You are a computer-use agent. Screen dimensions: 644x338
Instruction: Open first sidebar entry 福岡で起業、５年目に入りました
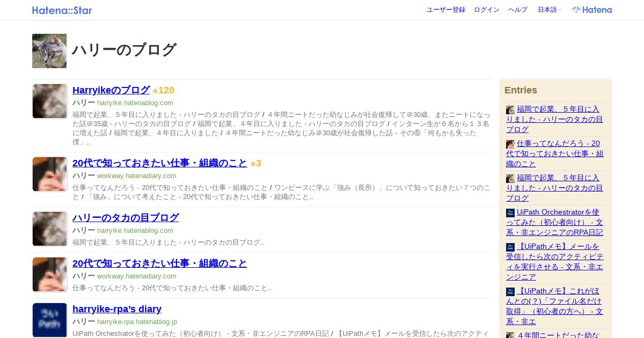[554, 119]
